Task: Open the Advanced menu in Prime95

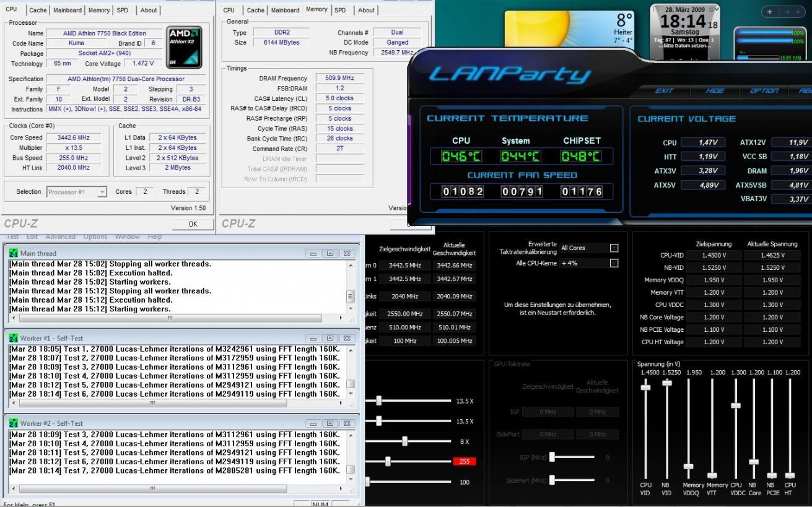Action: [x=61, y=236]
